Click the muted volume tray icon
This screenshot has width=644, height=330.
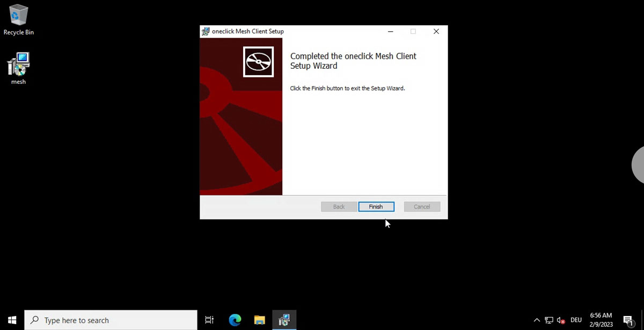(x=561, y=320)
